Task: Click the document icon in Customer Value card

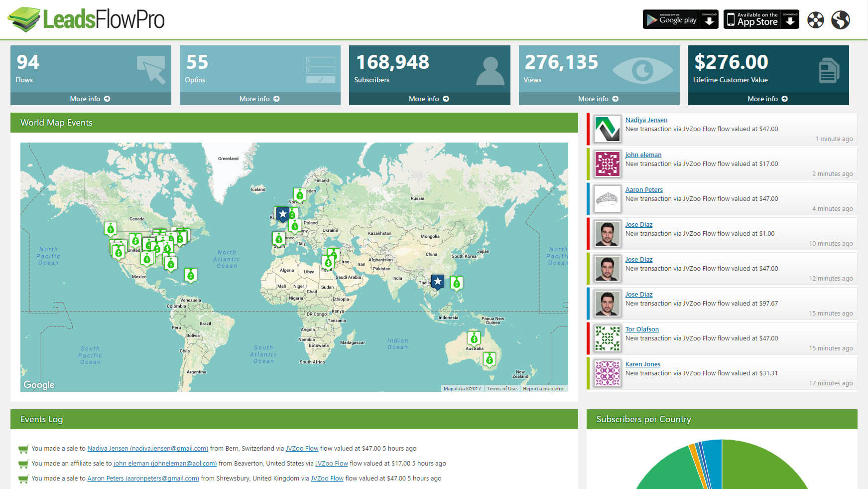Action: click(829, 70)
